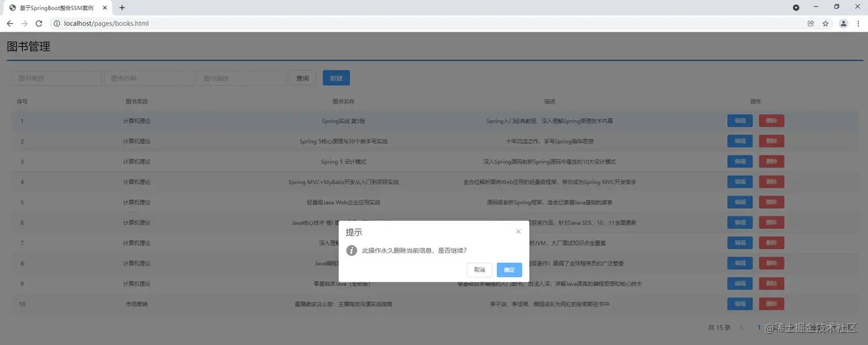Open the browser profile avatar

coord(843,24)
